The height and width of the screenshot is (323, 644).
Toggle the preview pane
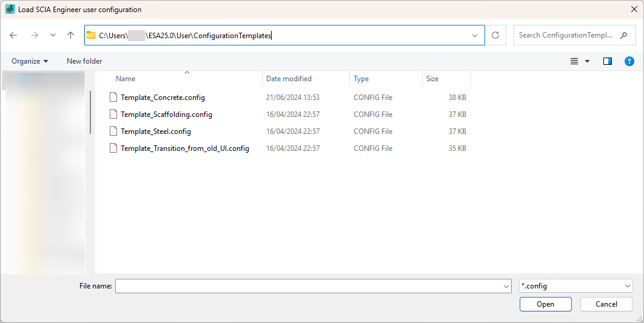point(608,61)
